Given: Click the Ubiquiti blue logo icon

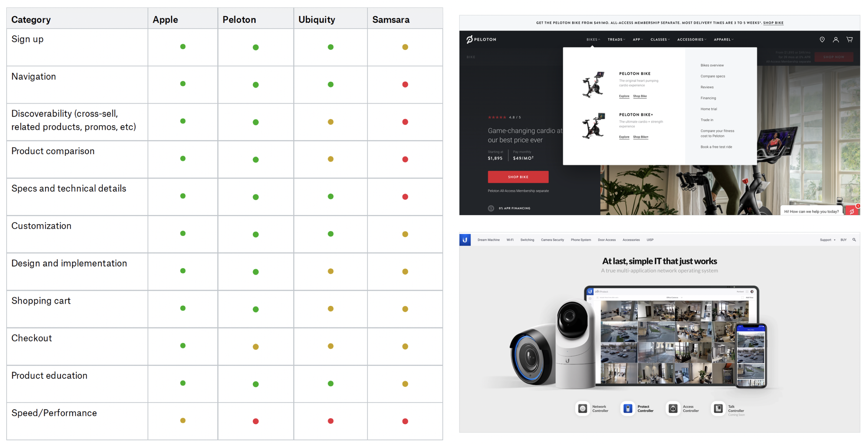Looking at the screenshot, I should click(x=465, y=240).
